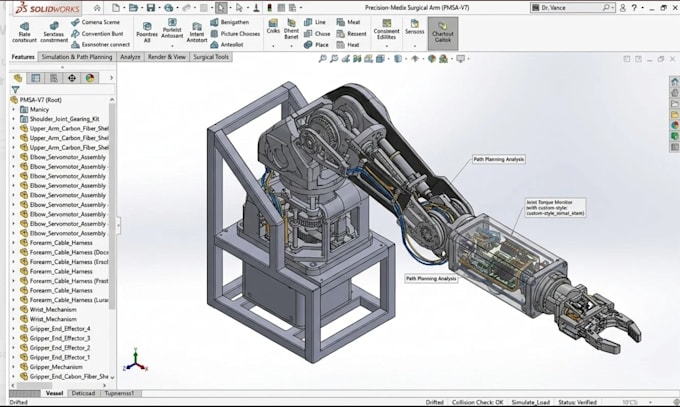
Task: Click the Zoom to Area icon
Action: pyautogui.click(x=334, y=59)
